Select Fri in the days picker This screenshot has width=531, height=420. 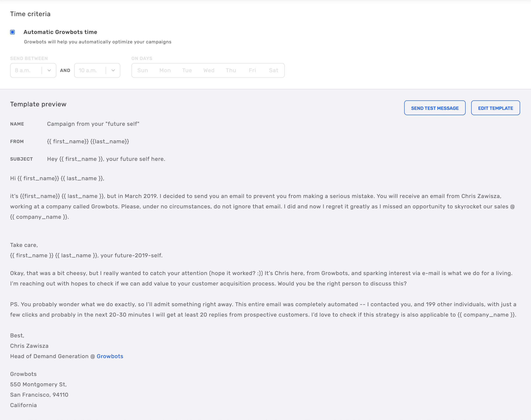point(252,70)
